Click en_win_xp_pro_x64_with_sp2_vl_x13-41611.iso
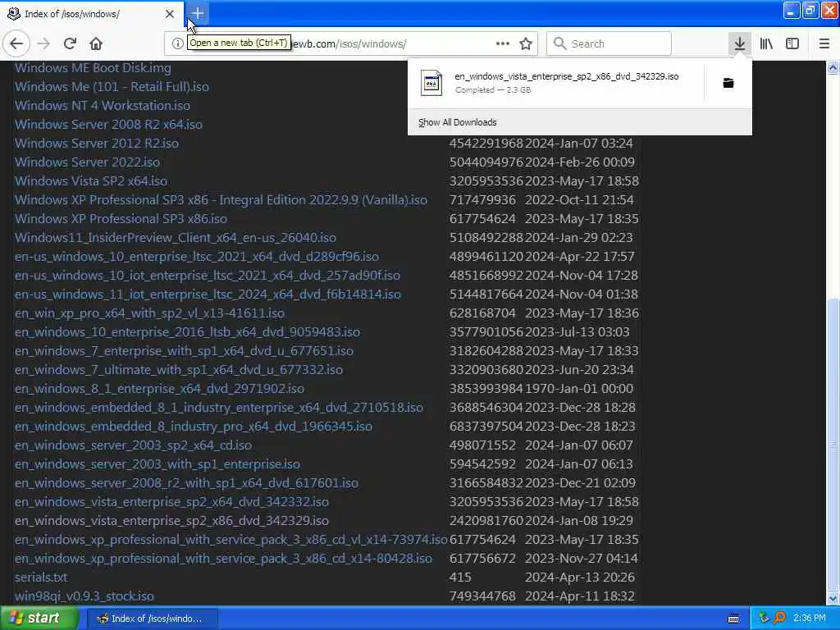The width and height of the screenshot is (840, 630). [x=149, y=313]
